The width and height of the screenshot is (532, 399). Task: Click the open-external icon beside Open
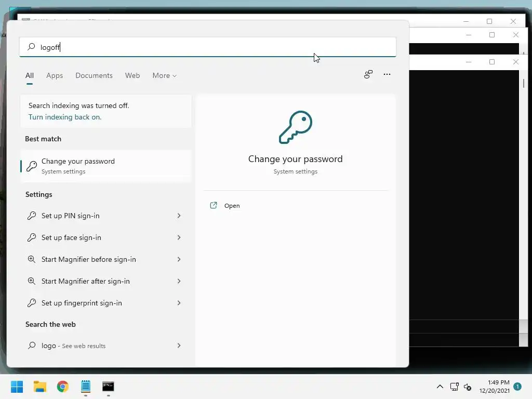point(214,205)
